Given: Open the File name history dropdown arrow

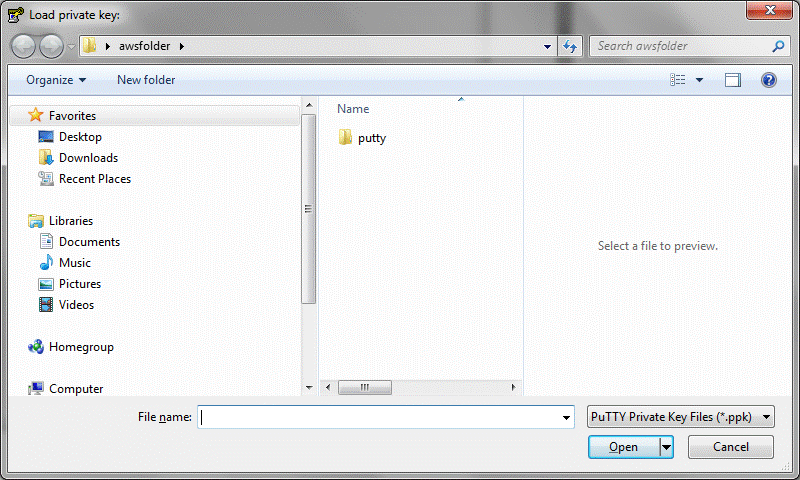Looking at the screenshot, I should click(x=566, y=417).
